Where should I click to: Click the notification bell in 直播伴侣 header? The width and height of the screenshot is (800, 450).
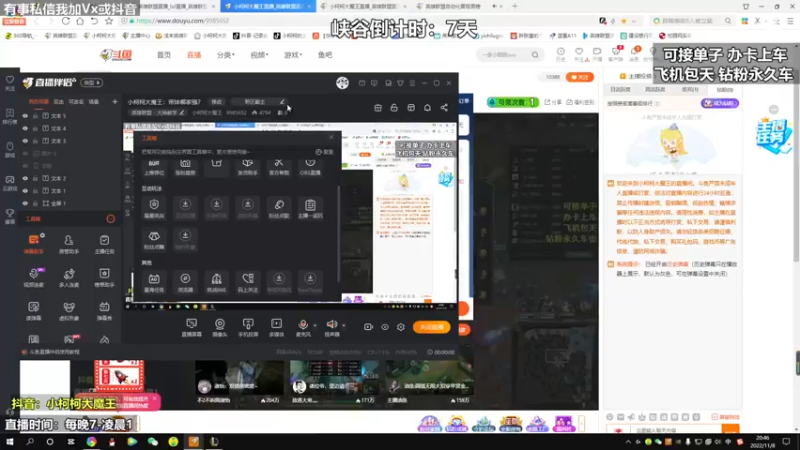428,108
